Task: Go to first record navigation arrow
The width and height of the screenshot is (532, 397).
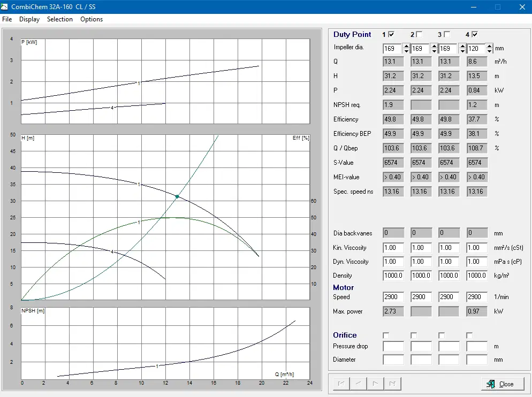Action: point(341,384)
